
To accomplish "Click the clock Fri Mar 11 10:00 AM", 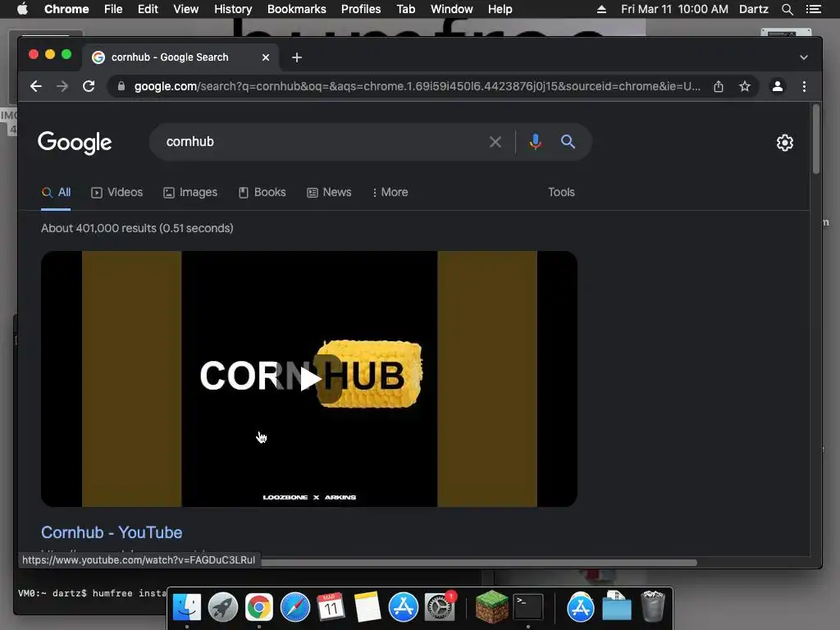I will click(x=674, y=9).
